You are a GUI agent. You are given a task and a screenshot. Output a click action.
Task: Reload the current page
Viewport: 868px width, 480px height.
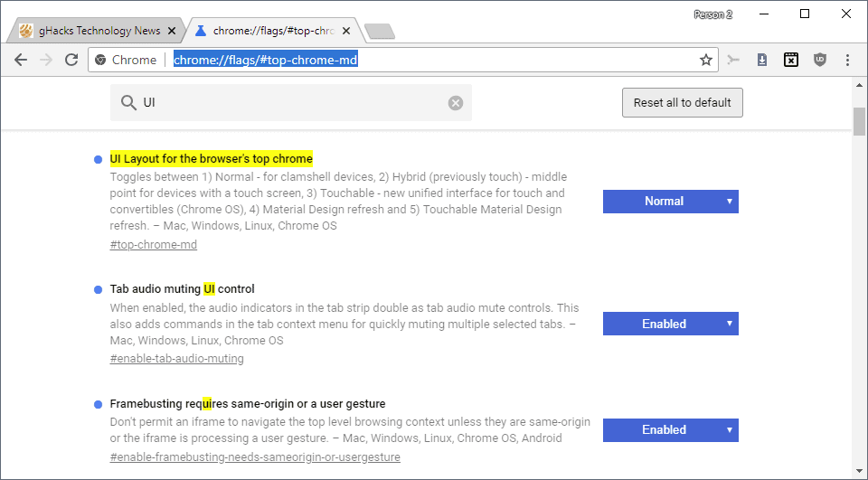tap(71, 60)
